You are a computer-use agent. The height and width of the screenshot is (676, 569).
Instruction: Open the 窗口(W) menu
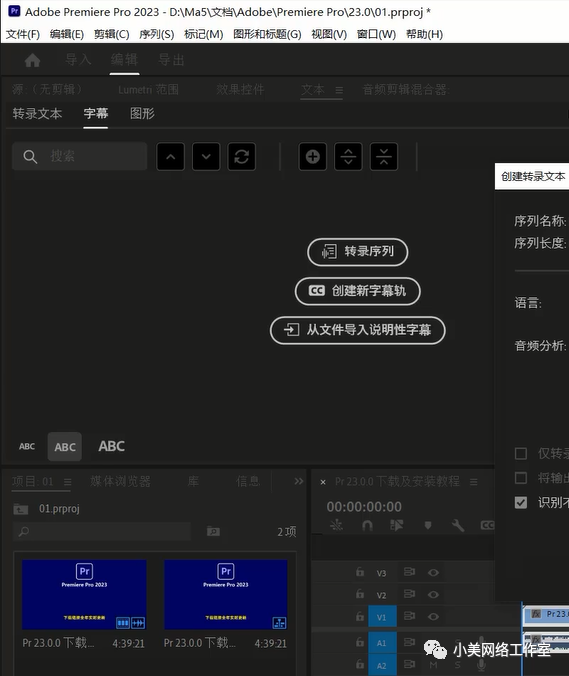pyautogui.click(x=376, y=34)
